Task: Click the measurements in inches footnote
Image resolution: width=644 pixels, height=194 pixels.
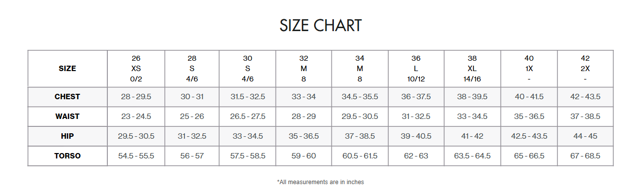Action: pyautogui.click(x=321, y=182)
